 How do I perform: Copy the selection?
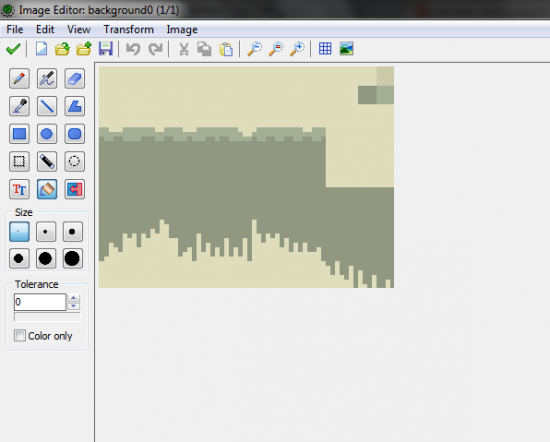tap(204, 49)
